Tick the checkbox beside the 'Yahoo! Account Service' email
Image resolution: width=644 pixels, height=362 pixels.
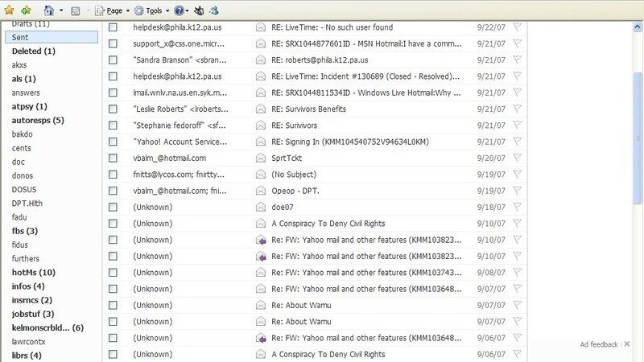click(x=114, y=142)
